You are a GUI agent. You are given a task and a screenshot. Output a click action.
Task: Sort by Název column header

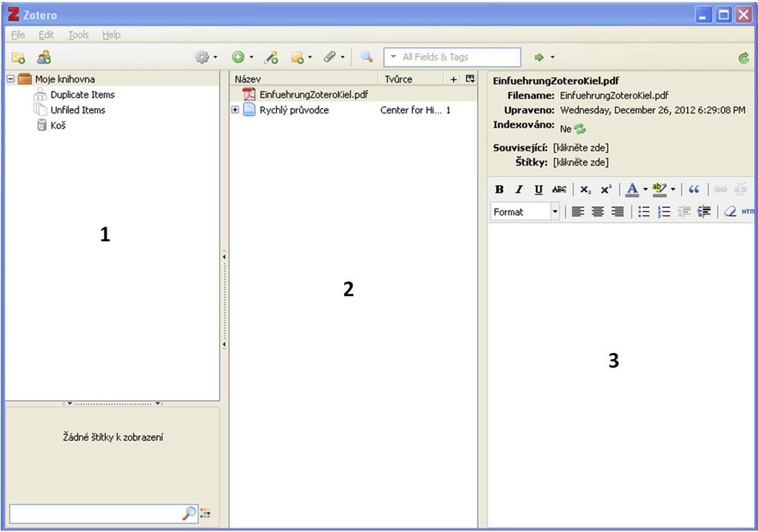point(304,78)
